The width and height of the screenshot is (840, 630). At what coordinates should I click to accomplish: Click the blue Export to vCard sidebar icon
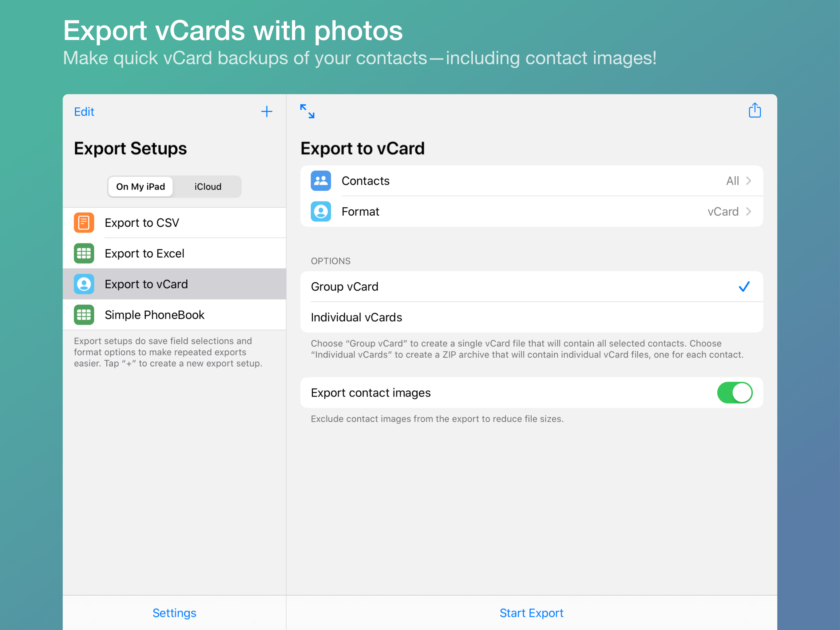pos(84,284)
